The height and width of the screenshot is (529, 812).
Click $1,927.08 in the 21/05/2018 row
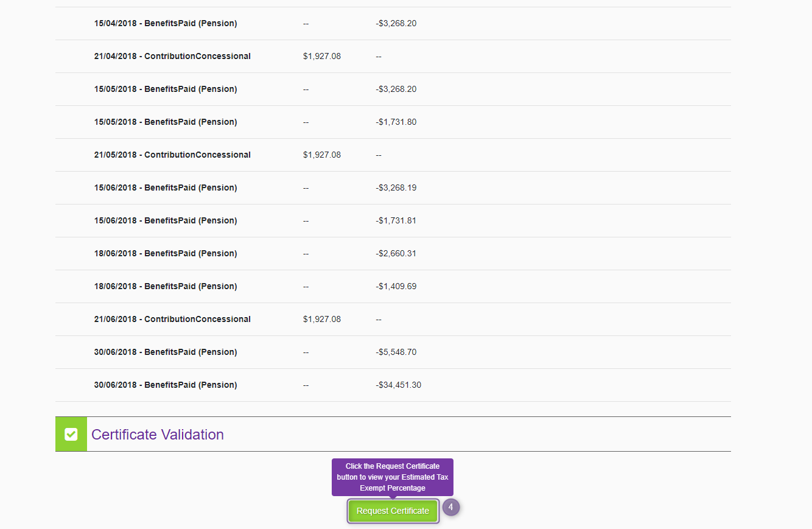(322, 155)
